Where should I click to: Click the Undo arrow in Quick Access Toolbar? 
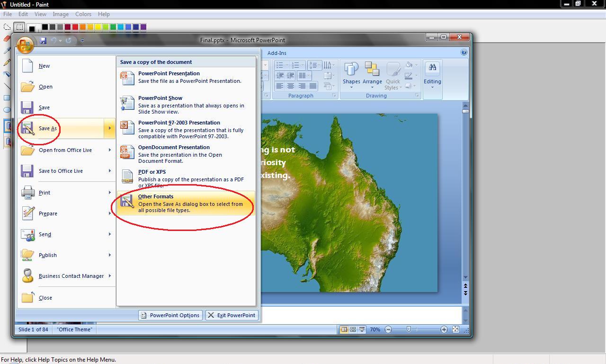pos(54,41)
